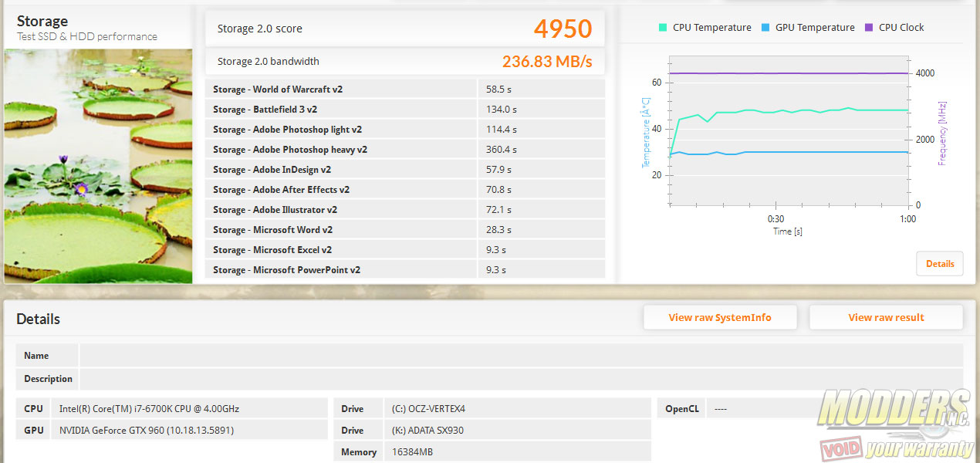Screen dimensions: 980x463
Task: Select the Adobe After Effects v2 row
Action: [405, 190]
